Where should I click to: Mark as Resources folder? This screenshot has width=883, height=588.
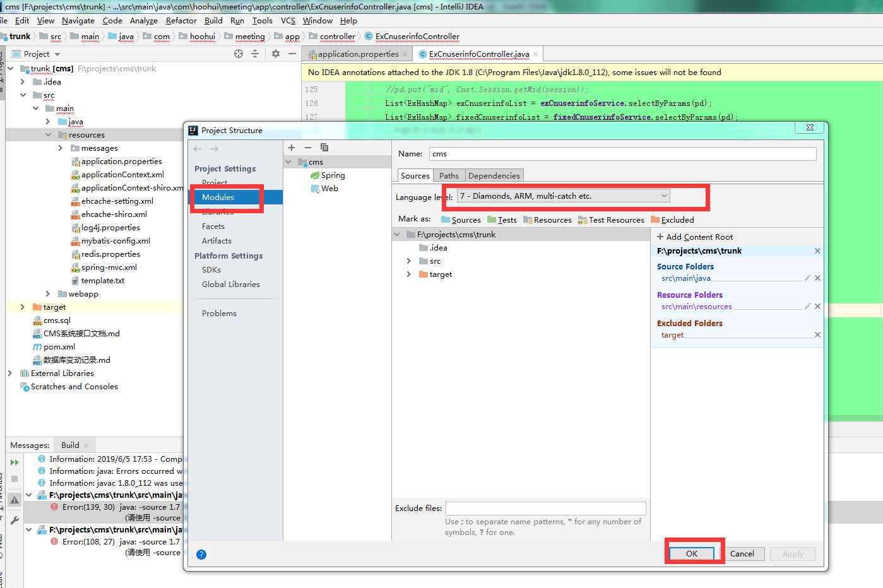click(547, 220)
